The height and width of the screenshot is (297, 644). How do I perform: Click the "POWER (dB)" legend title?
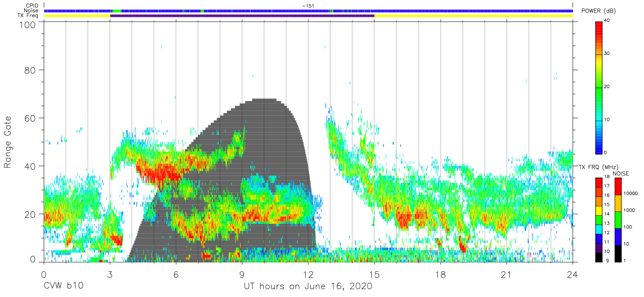click(598, 11)
